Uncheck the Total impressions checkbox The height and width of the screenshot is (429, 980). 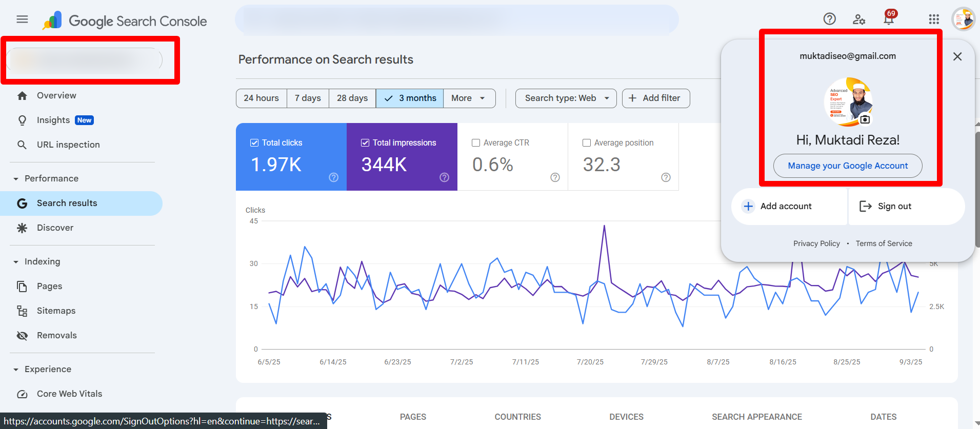[x=365, y=142]
